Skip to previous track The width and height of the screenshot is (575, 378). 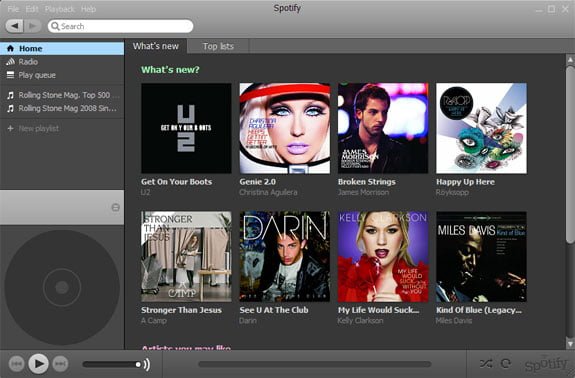(17, 364)
